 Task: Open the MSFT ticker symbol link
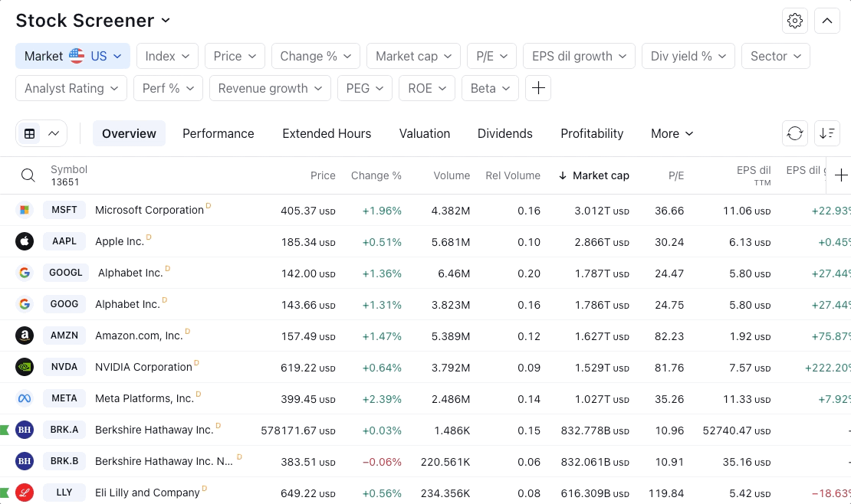(64, 210)
